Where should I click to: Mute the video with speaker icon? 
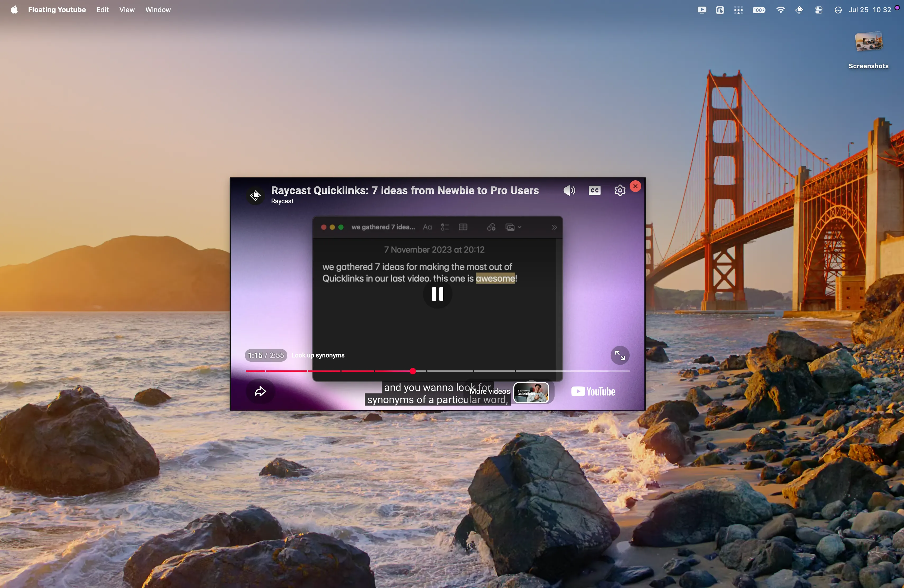(569, 191)
